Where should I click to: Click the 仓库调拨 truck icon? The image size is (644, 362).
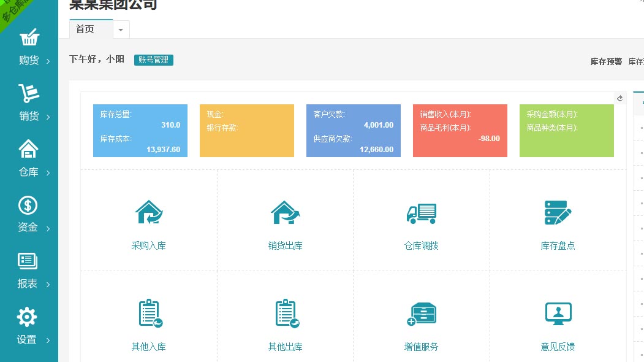[x=422, y=214]
